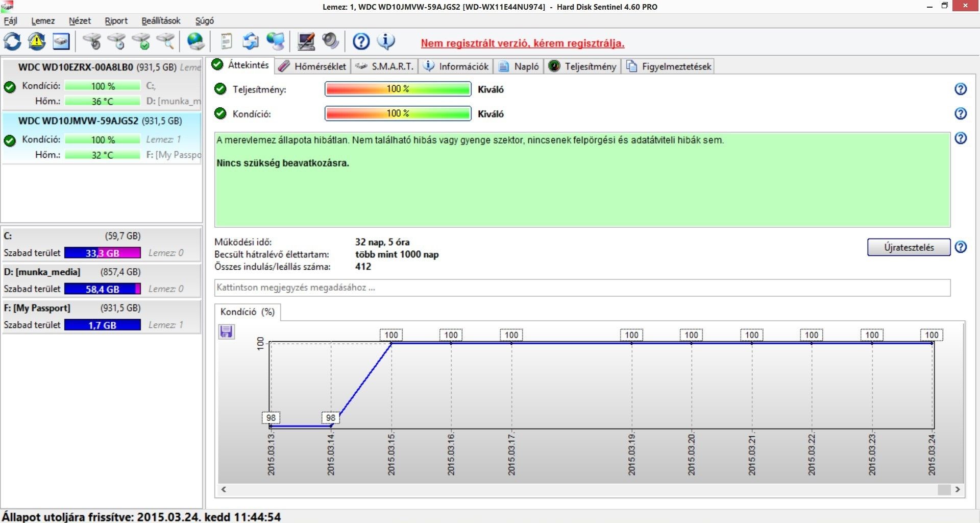Click green check icon beside Kondíció label
980x523 pixels.
tap(220, 113)
